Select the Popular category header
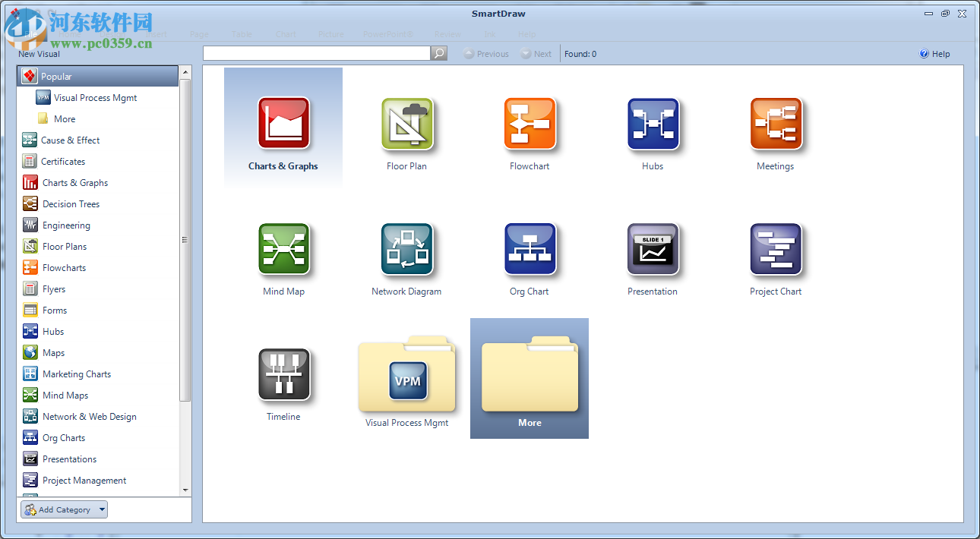This screenshot has width=980, height=539. [x=98, y=77]
